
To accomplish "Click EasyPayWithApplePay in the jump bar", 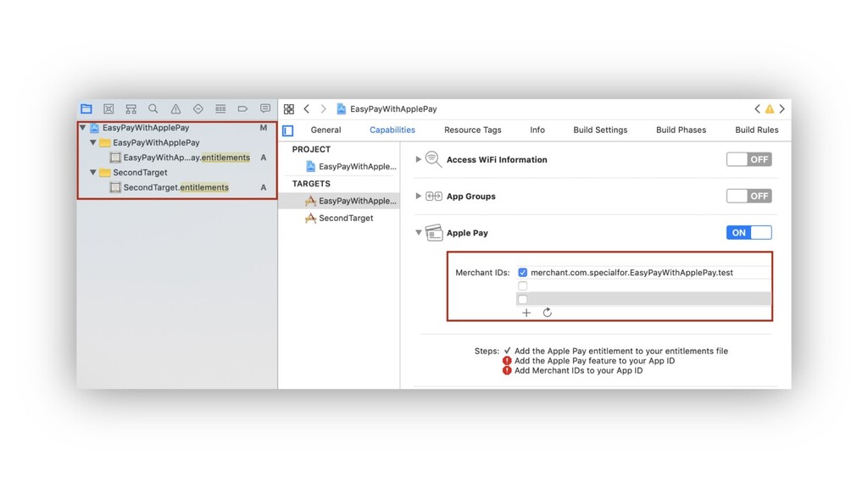I will [x=393, y=109].
